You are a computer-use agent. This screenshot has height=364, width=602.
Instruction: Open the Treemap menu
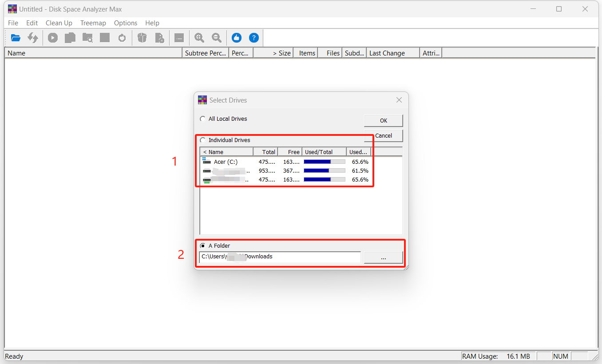coord(93,23)
